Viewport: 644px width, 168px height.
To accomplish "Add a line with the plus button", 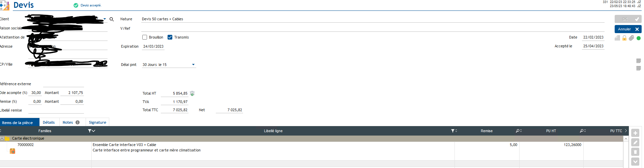I will (635, 133).
